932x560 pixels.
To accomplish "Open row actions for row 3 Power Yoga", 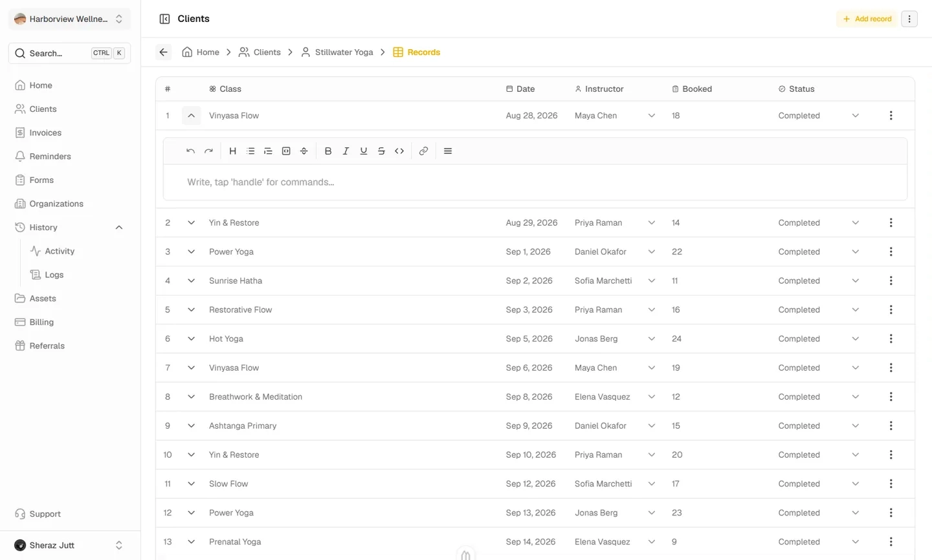I will tap(891, 252).
